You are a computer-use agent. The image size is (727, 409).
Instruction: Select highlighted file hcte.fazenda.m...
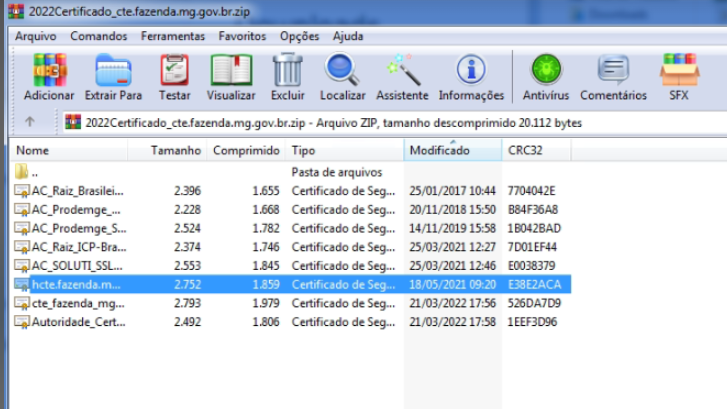point(76,284)
